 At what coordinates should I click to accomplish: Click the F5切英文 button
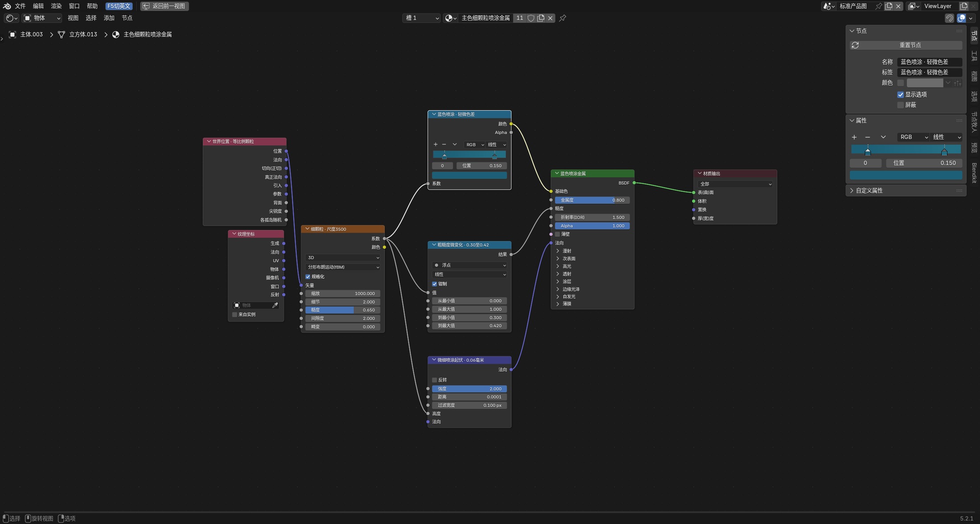[x=118, y=6]
